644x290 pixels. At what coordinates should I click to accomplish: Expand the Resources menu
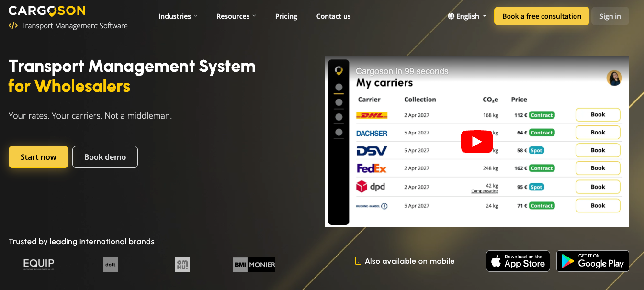pyautogui.click(x=236, y=16)
